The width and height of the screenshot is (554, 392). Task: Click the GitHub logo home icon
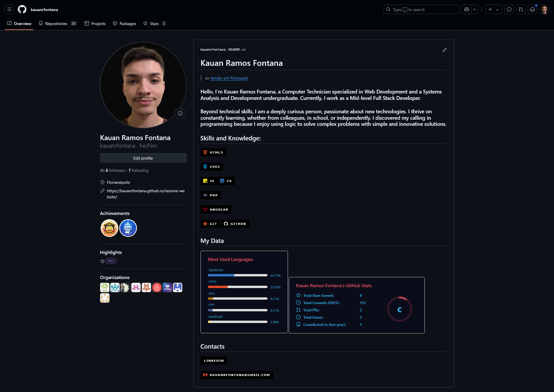(x=22, y=9)
